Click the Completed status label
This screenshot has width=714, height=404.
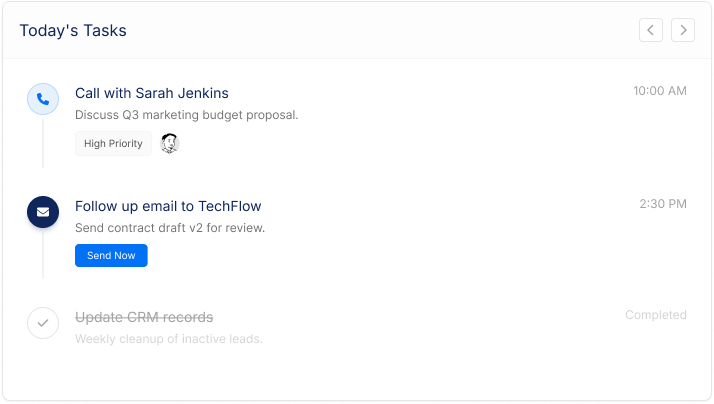click(x=655, y=315)
